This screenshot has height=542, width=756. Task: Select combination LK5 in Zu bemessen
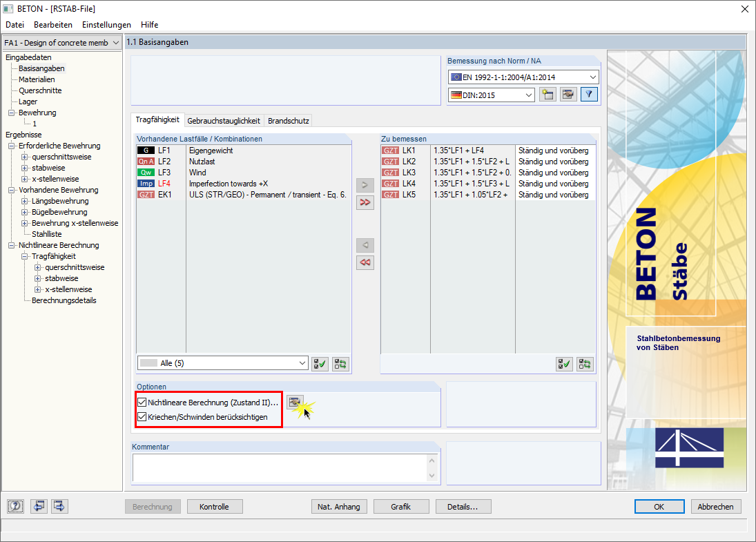[488, 195]
